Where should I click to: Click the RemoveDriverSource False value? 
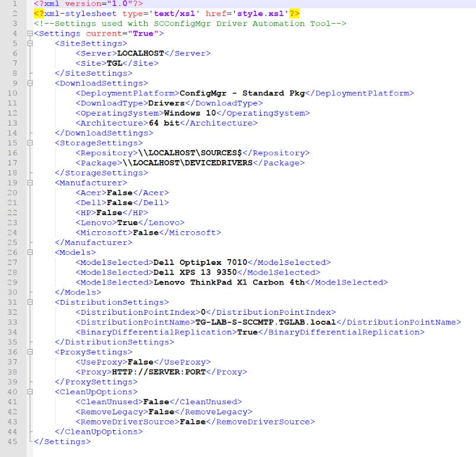click(x=193, y=422)
